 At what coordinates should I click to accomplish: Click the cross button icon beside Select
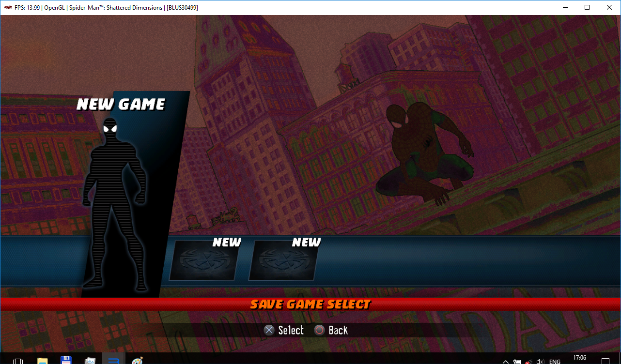pyautogui.click(x=269, y=330)
